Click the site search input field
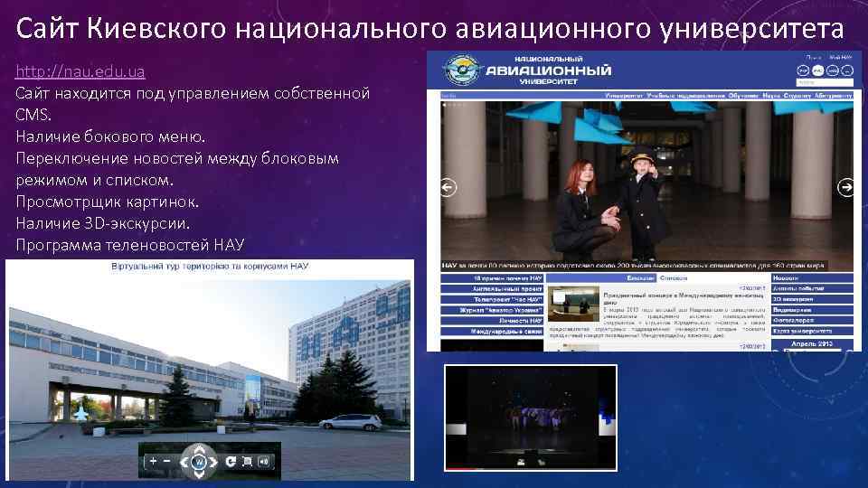This screenshot has height=488, width=868. pos(825,82)
